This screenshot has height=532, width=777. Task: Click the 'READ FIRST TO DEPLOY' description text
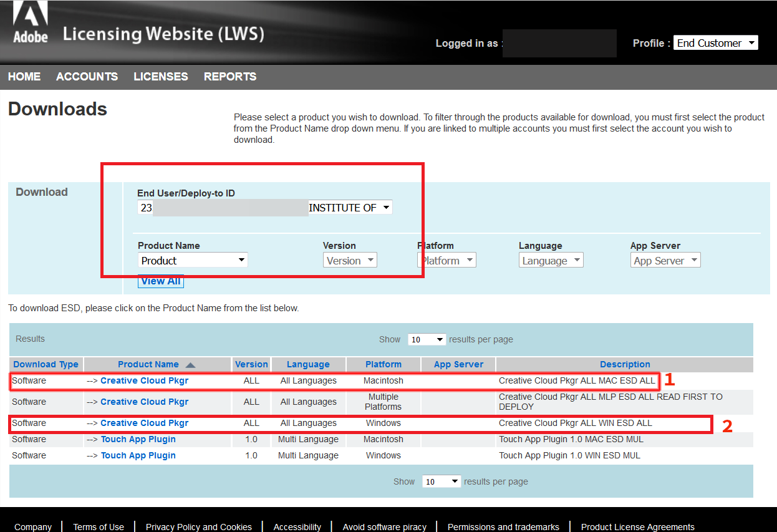coord(610,402)
